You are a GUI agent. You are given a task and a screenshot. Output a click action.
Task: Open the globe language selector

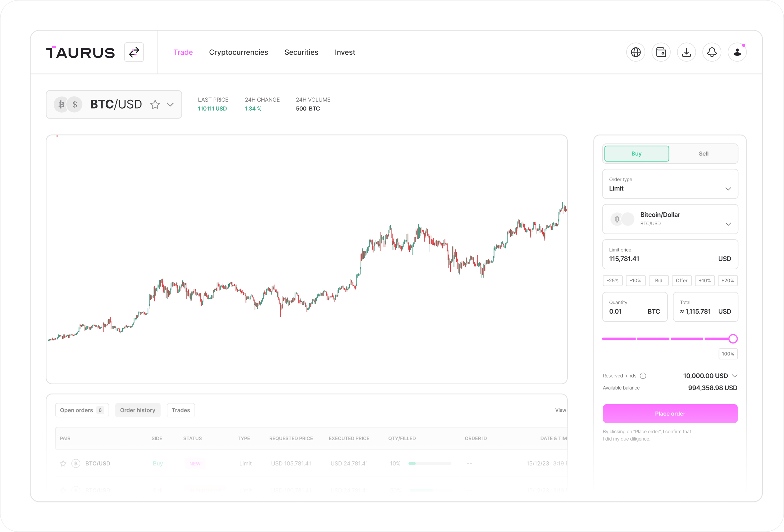636,52
